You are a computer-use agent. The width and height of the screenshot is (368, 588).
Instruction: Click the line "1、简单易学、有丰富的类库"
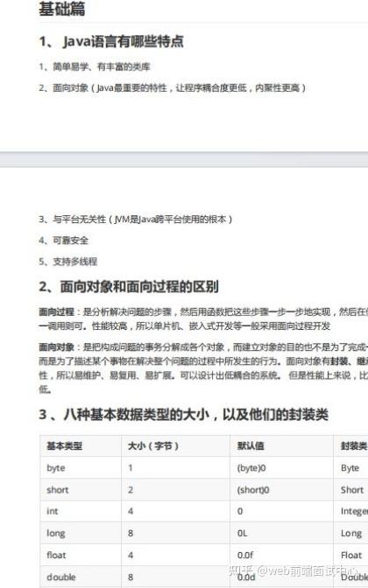pyautogui.click(x=95, y=66)
